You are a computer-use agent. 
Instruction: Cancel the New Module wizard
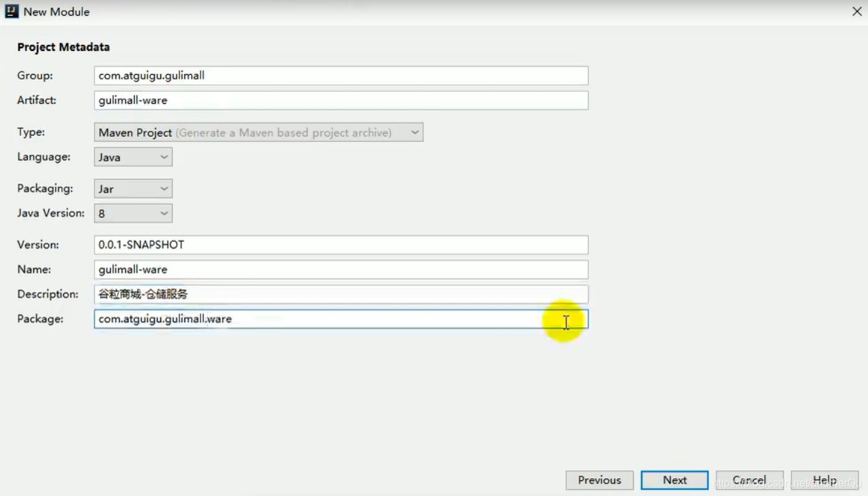[x=750, y=480]
